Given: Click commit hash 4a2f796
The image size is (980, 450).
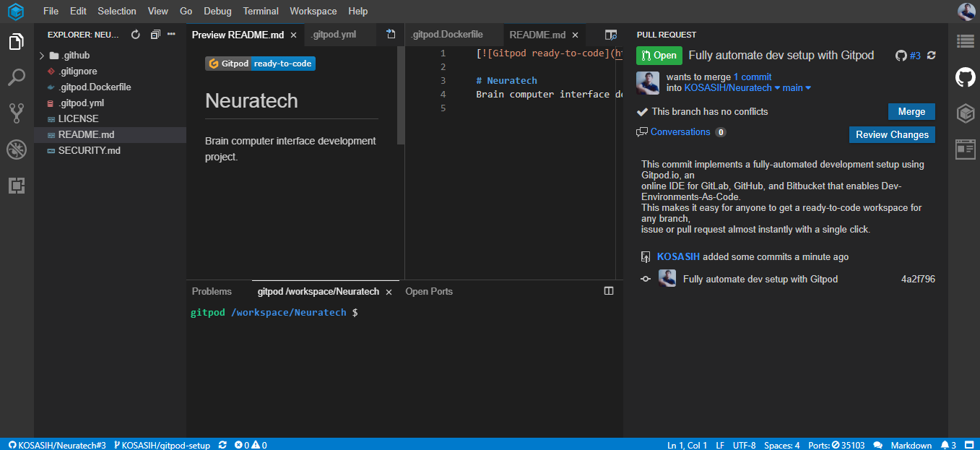Looking at the screenshot, I should pos(918,279).
